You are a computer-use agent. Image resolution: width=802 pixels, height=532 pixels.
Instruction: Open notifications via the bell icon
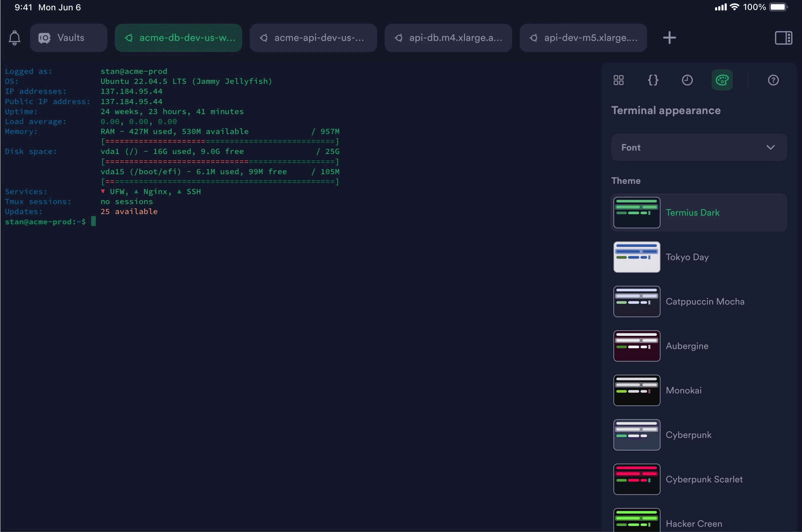(x=14, y=38)
